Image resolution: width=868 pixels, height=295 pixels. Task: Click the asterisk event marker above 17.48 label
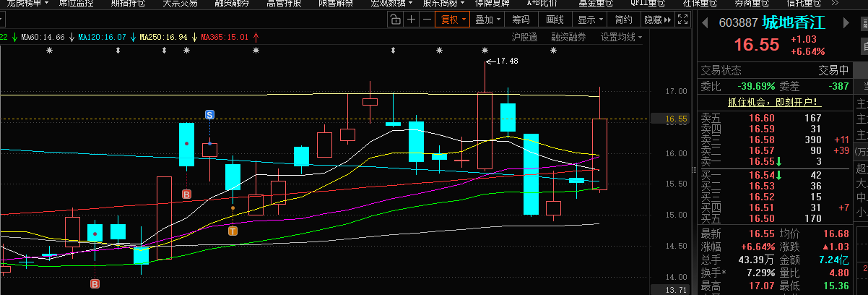click(485, 51)
